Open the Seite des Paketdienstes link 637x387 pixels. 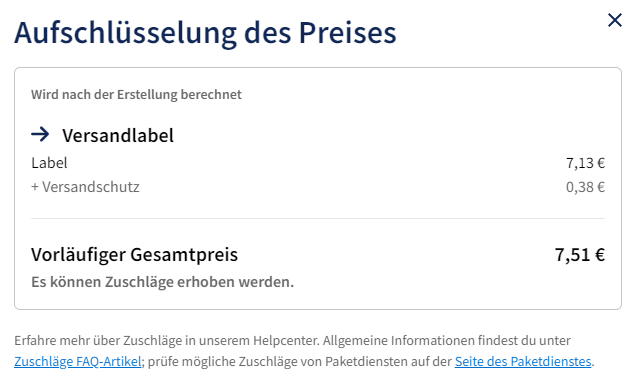(x=523, y=361)
